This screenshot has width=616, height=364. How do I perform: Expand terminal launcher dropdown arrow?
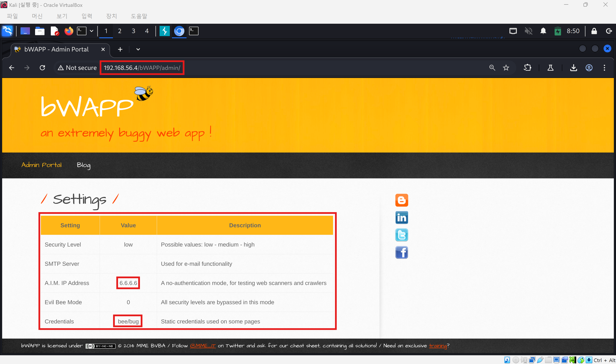[x=92, y=31]
